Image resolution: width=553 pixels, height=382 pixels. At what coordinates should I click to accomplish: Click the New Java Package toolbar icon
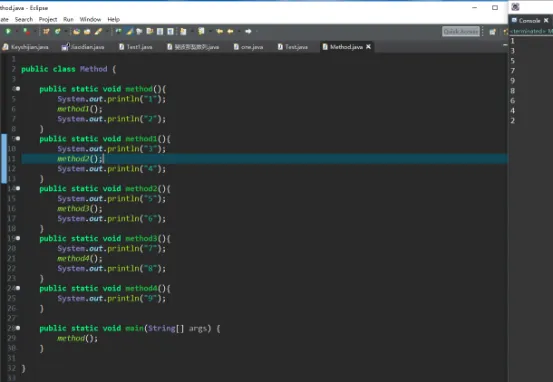point(46,31)
